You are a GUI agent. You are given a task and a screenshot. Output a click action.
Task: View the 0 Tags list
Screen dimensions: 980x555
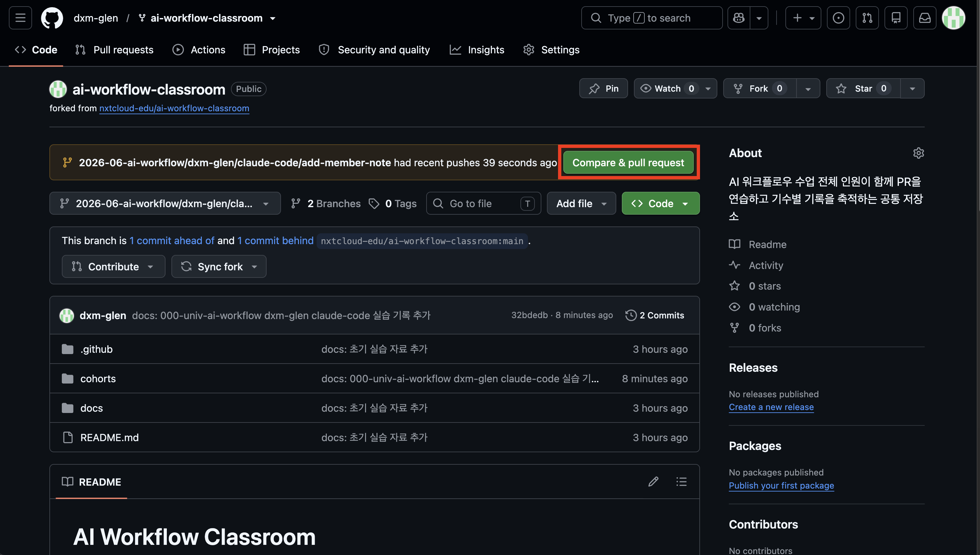pos(393,204)
